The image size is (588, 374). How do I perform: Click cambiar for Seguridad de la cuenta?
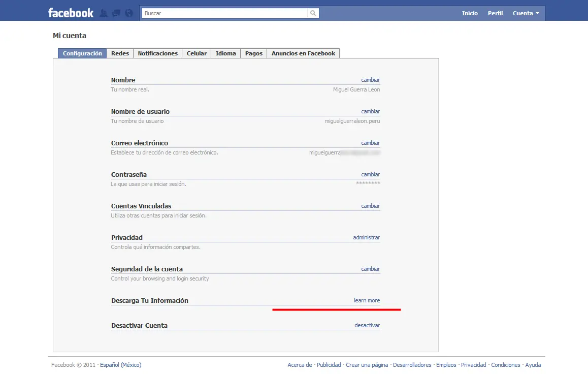click(371, 269)
